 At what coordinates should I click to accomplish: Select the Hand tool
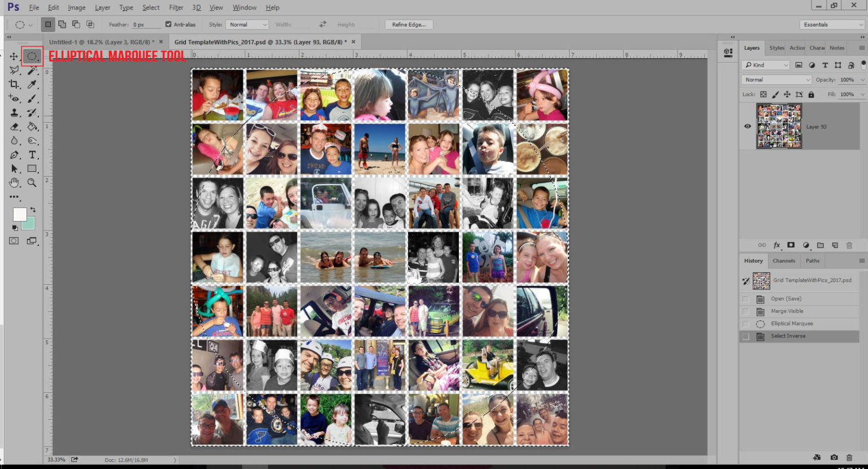[x=14, y=183]
